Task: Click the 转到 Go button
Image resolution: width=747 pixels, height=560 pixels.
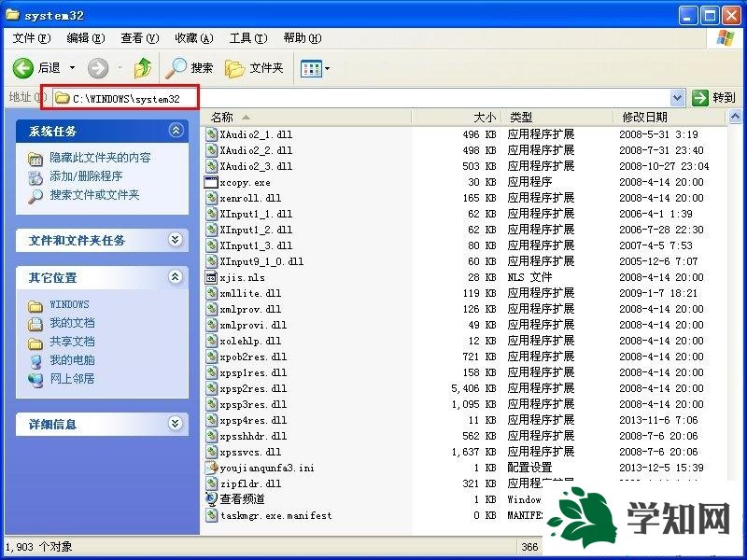Action: pyautogui.click(x=721, y=96)
